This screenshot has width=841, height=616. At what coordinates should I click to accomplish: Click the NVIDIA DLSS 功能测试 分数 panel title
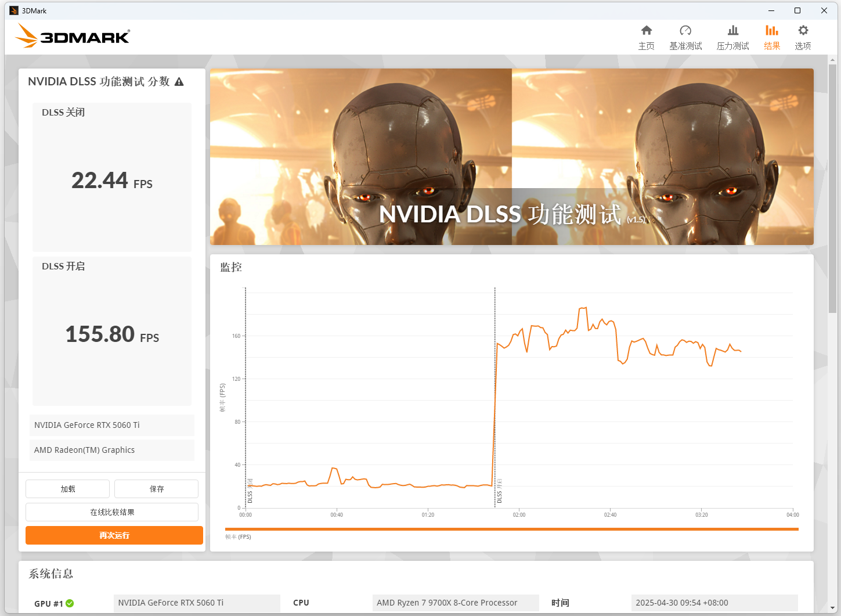tap(99, 82)
